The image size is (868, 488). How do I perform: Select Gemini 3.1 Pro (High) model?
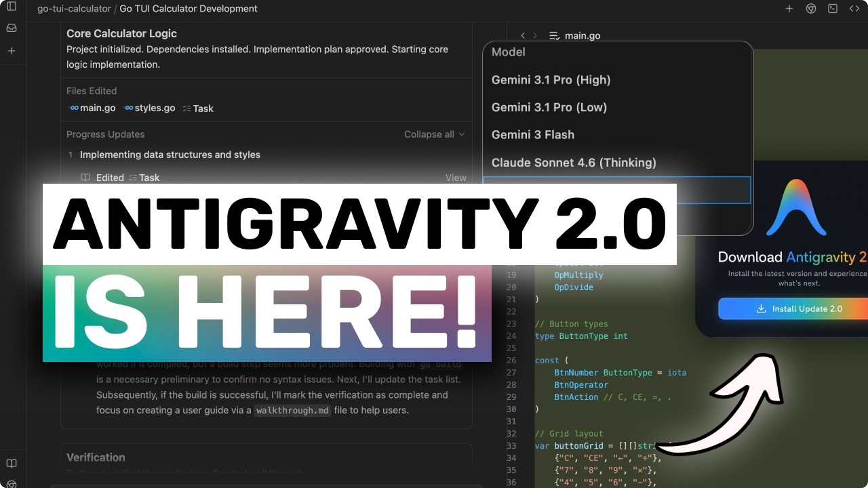(x=551, y=80)
